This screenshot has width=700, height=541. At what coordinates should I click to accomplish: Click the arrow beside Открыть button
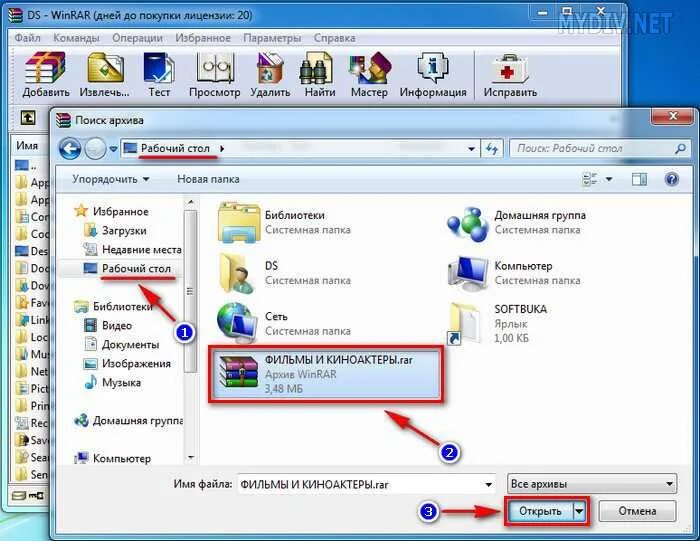tap(579, 511)
